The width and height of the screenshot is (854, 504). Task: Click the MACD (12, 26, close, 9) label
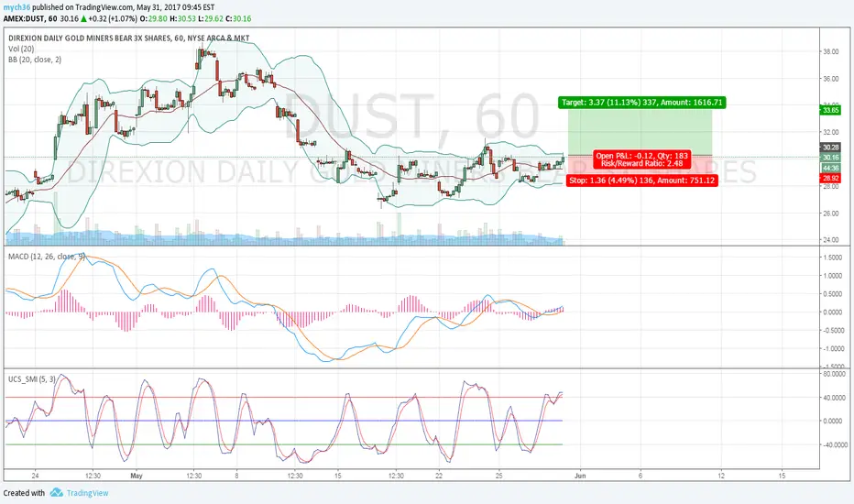[47, 256]
